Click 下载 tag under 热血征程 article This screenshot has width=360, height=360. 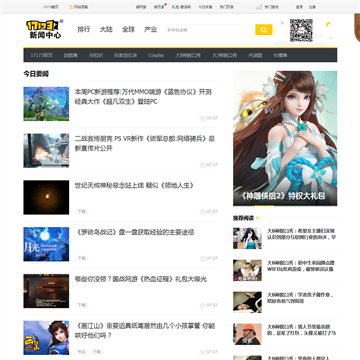click(82, 305)
